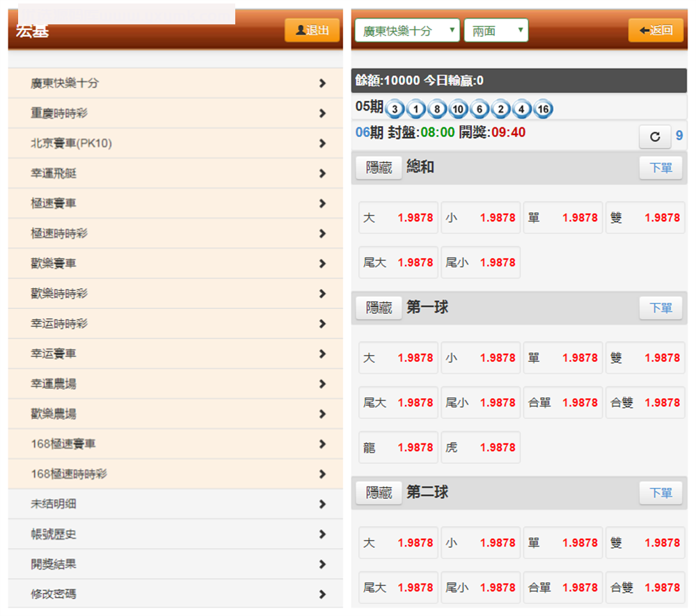Hide the 第一球 section
This screenshot has height=616, width=696.
[379, 308]
